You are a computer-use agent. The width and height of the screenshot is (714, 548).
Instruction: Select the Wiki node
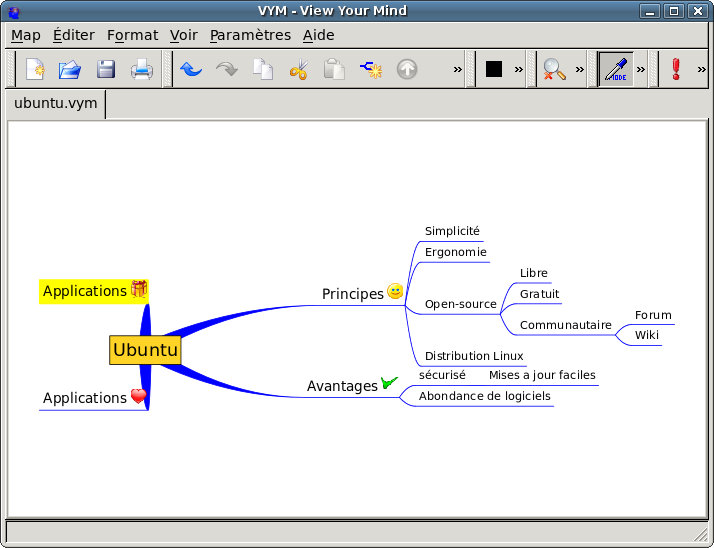tap(647, 335)
